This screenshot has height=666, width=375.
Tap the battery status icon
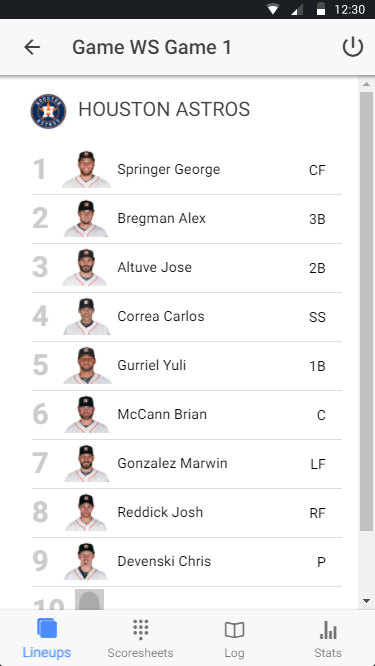pos(321,9)
